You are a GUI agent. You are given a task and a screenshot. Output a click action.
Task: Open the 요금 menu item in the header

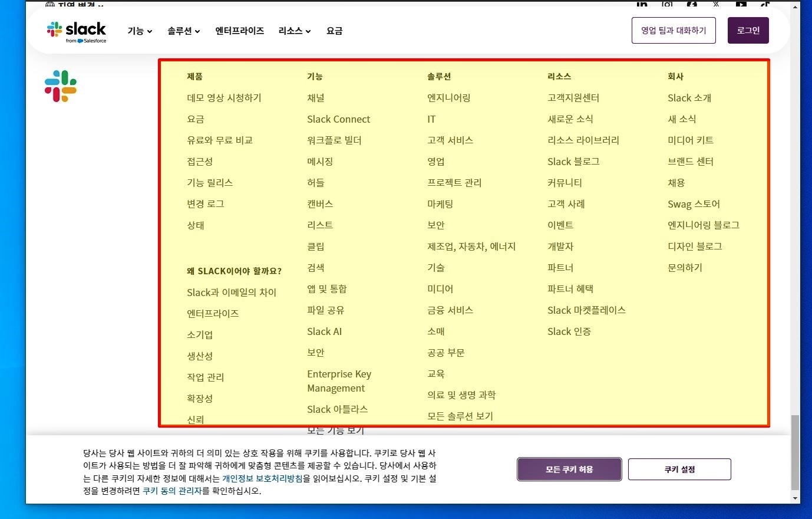pyautogui.click(x=334, y=31)
